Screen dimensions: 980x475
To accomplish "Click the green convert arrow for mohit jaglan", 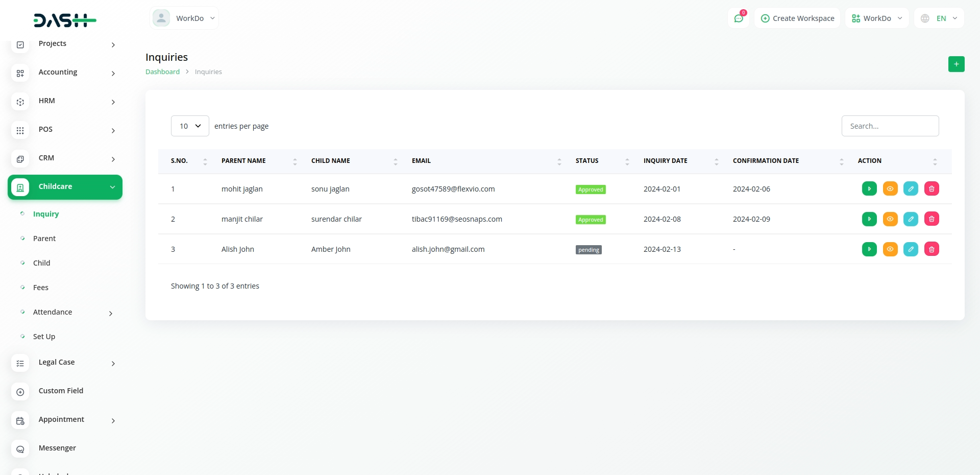I will pos(869,189).
